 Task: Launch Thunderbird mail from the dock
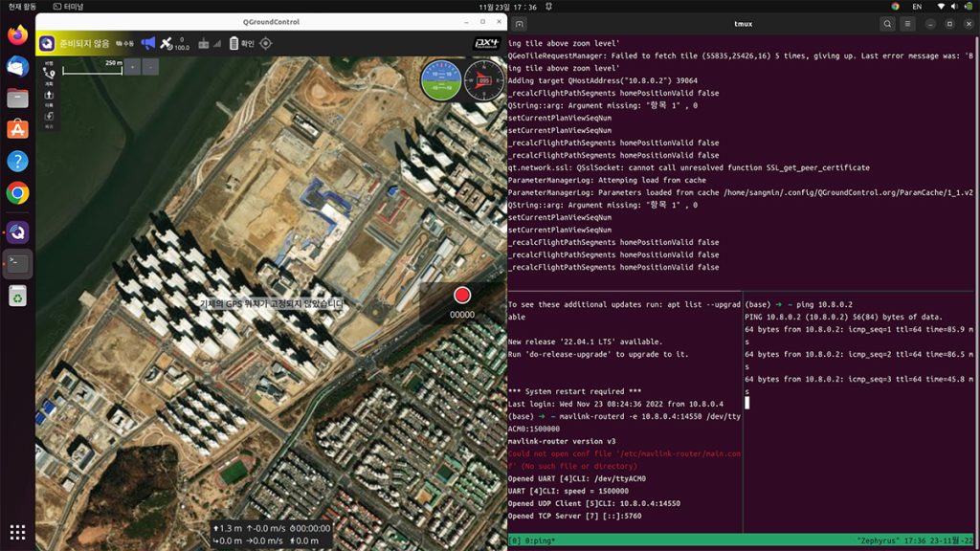(17, 66)
